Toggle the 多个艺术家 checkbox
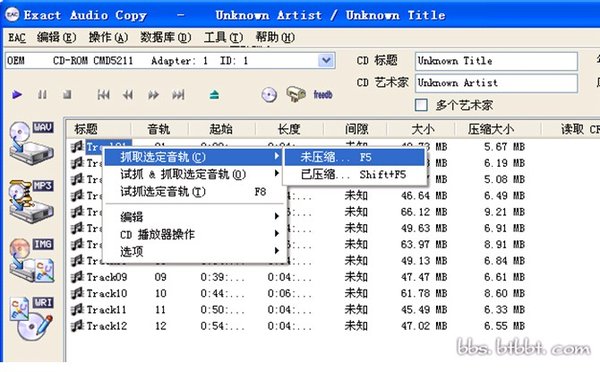This screenshot has width=600, height=372. tap(421, 105)
